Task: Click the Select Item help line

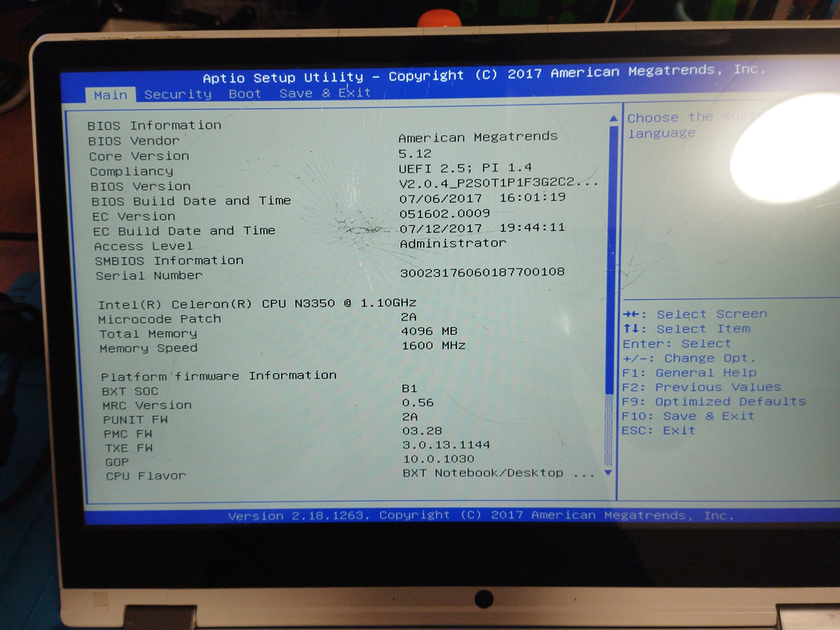Action: point(686,329)
